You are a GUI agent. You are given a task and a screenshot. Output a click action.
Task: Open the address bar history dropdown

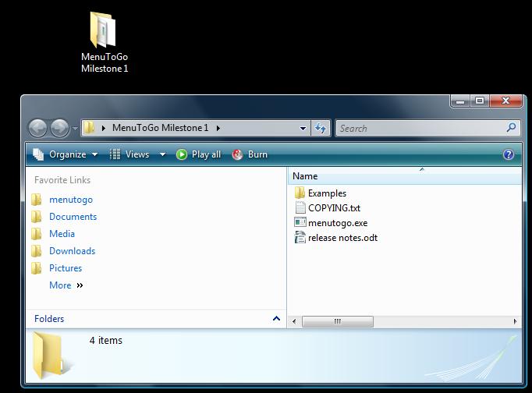[303, 129]
